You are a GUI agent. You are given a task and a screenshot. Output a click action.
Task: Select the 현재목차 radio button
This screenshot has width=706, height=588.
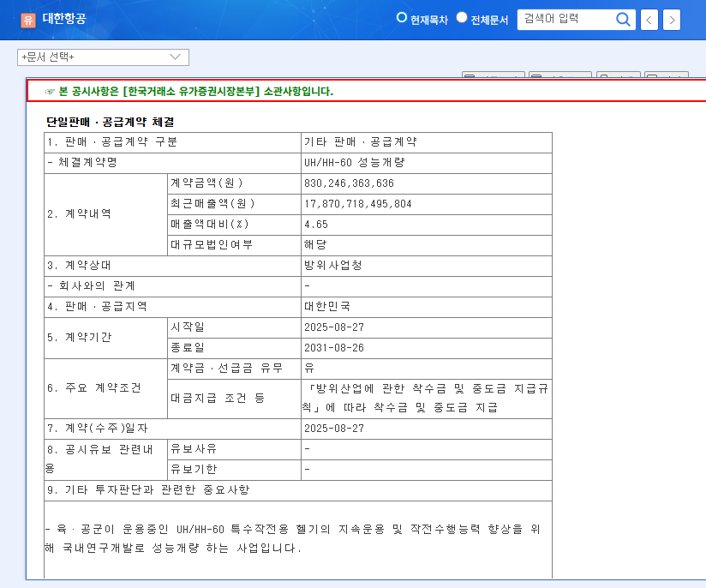point(401,18)
